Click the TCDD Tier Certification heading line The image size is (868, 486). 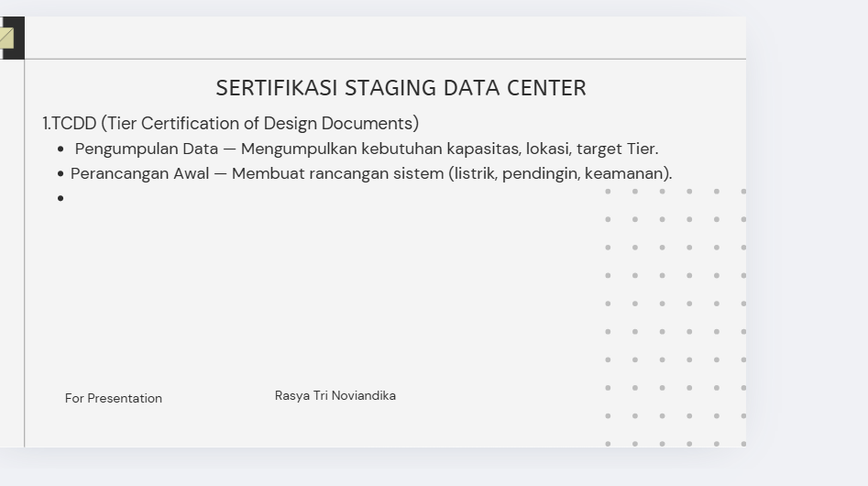tap(230, 124)
